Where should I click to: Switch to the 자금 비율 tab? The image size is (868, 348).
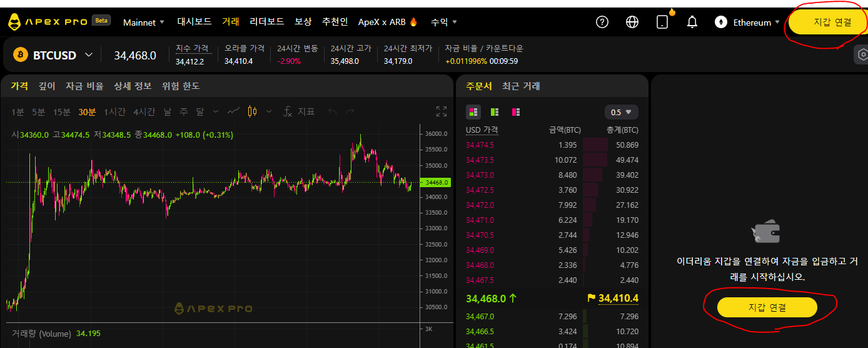[84, 86]
